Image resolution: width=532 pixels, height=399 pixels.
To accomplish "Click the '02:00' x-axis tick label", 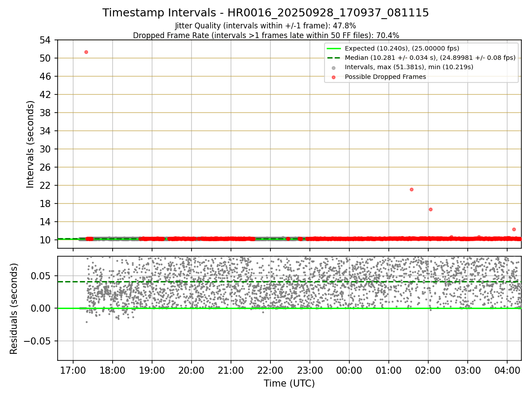I will click(x=428, y=371).
